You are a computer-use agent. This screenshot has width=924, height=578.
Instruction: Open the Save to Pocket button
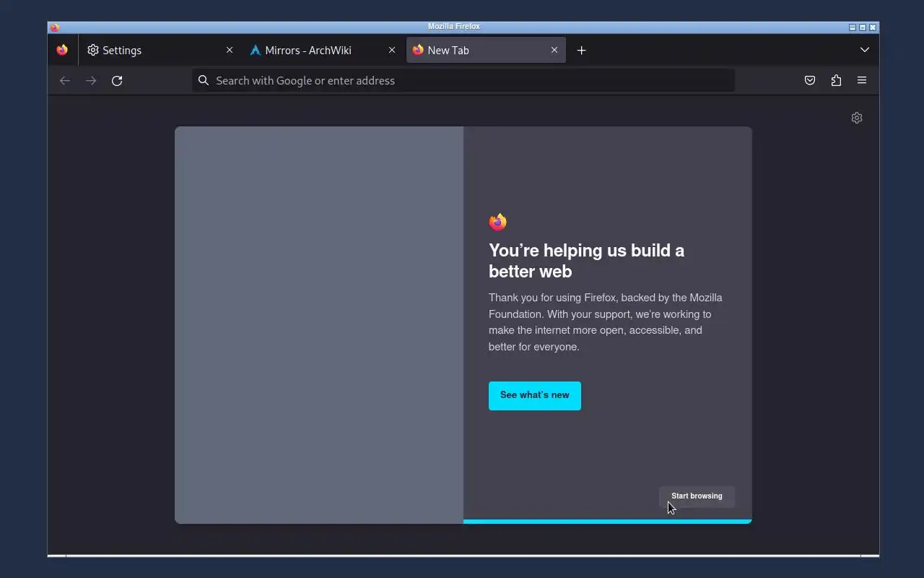click(810, 80)
